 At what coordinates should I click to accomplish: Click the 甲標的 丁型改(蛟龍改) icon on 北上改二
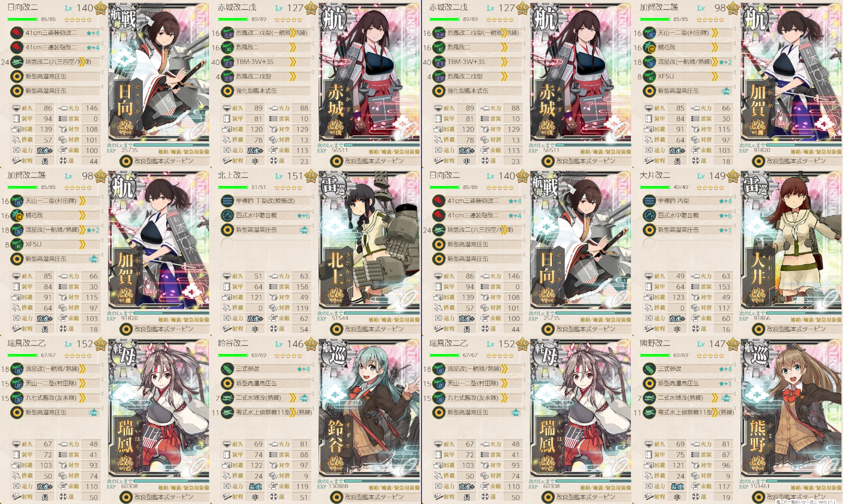tap(227, 201)
